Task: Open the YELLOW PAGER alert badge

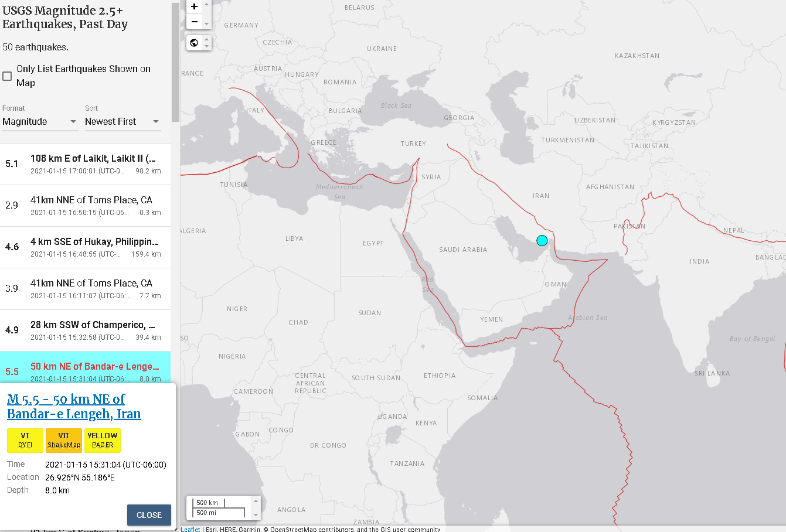Action: (x=103, y=441)
